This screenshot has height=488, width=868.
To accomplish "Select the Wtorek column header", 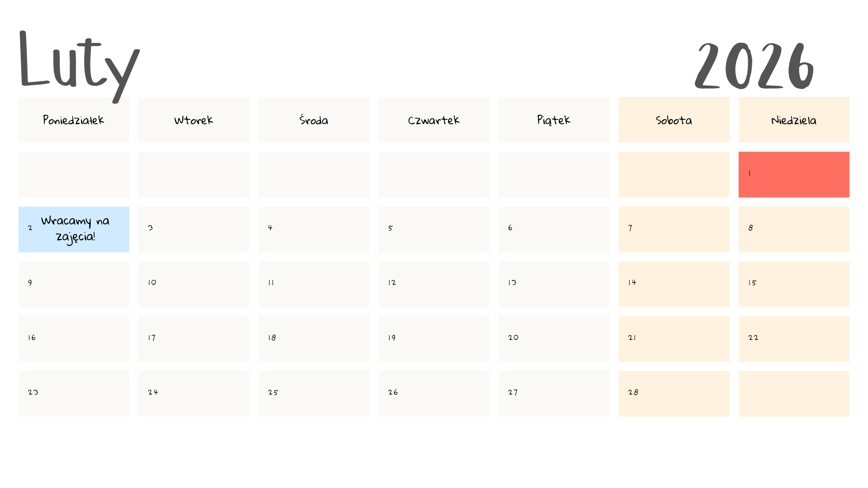I will 193,120.
